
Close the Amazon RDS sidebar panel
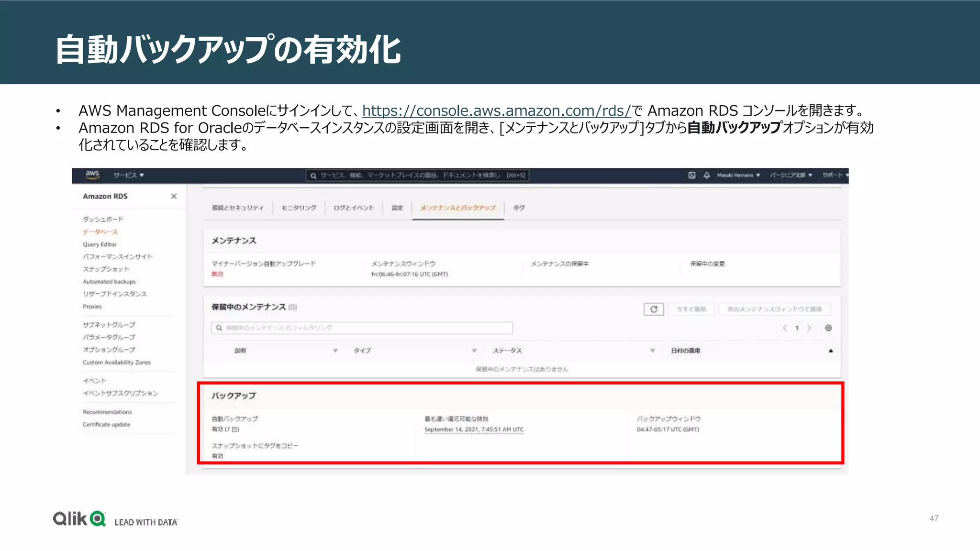click(x=174, y=196)
